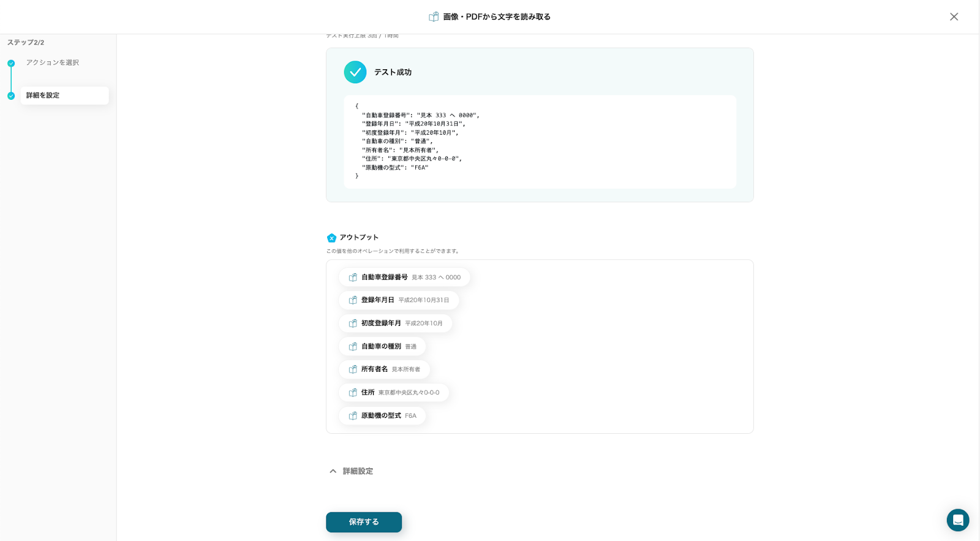This screenshot has width=980, height=541.
Task: Click the 詳細設定 label text
Action: pos(358,471)
